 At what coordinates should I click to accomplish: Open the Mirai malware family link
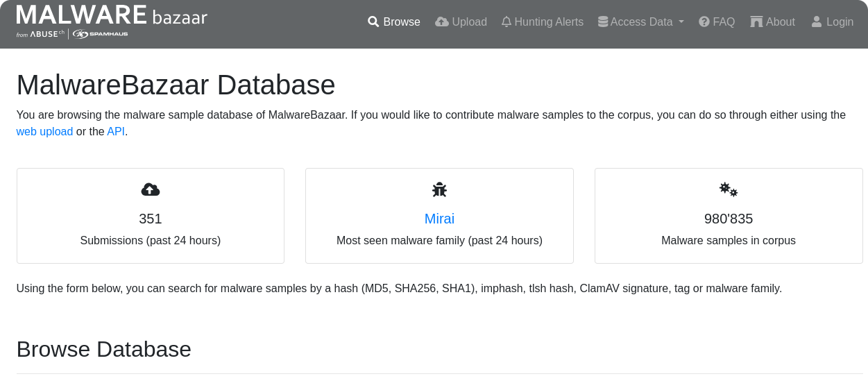click(x=439, y=219)
